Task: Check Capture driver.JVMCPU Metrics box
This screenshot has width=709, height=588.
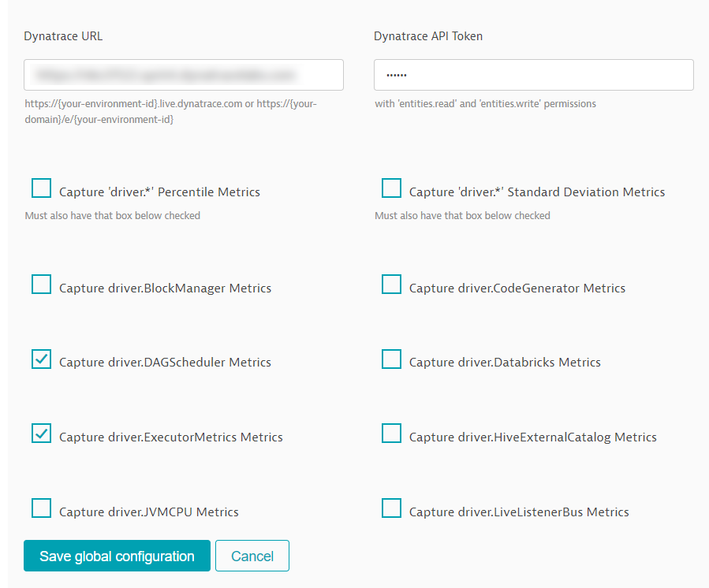Action: 41,508
